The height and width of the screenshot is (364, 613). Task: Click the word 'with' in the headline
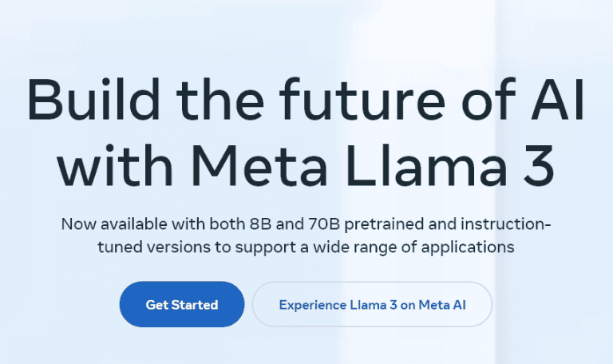tap(115, 166)
